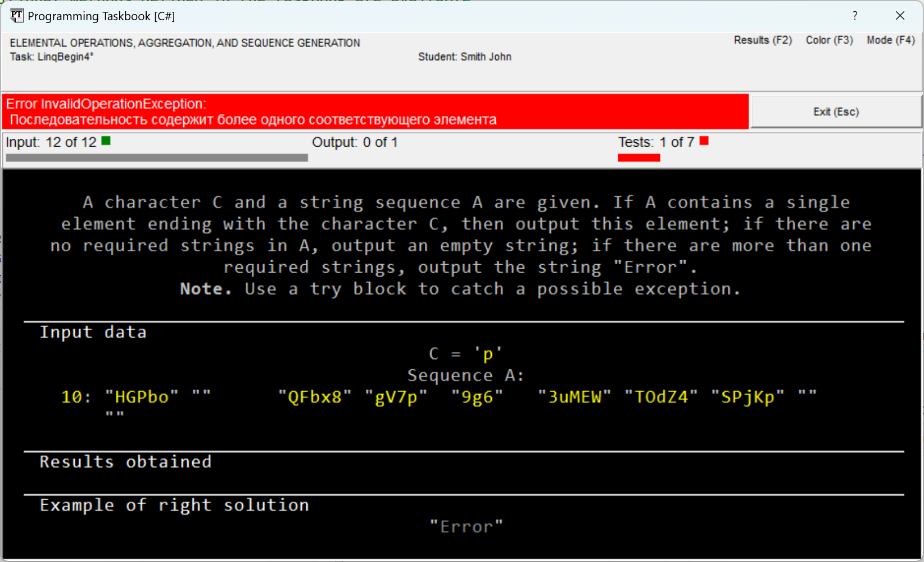Viewport: 924px width, 562px height.
Task: Click the Output: 0 of 1 indicator
Action: click(x=355, y=142)
